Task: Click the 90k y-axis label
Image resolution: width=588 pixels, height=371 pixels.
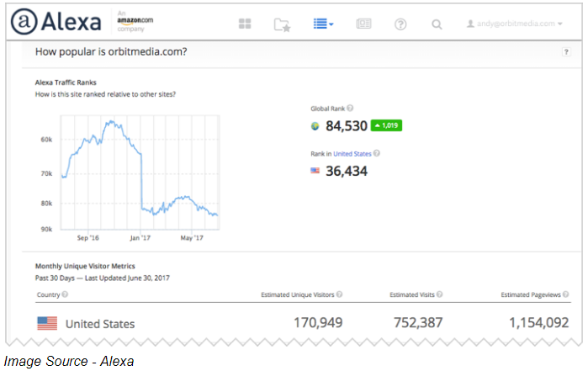Action: tap(46, 229)
